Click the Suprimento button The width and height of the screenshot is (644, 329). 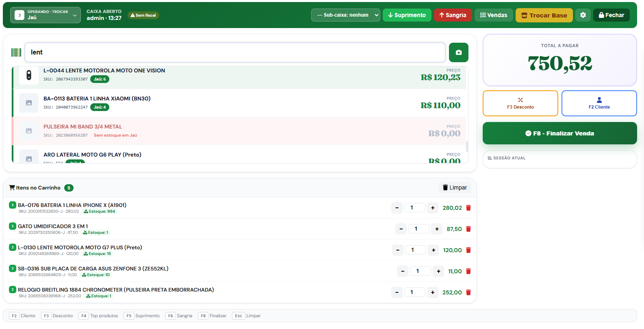407,15
